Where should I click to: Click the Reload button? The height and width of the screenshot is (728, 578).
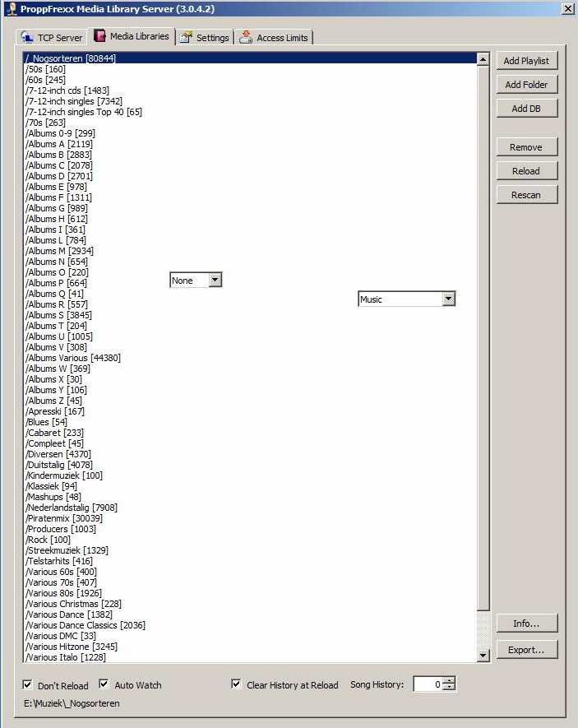(526, 171)
